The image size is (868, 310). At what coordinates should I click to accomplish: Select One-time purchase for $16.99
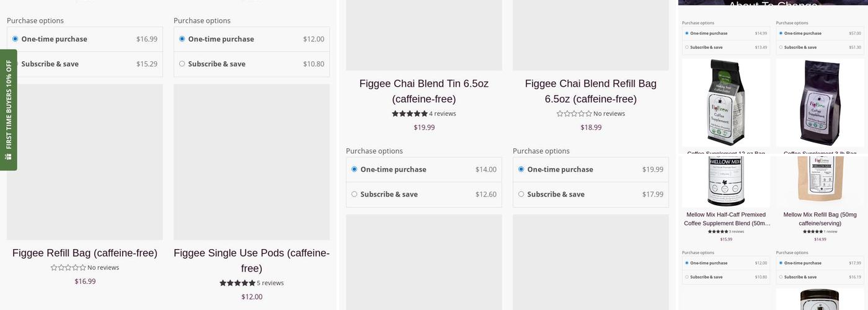click(15, 39)
